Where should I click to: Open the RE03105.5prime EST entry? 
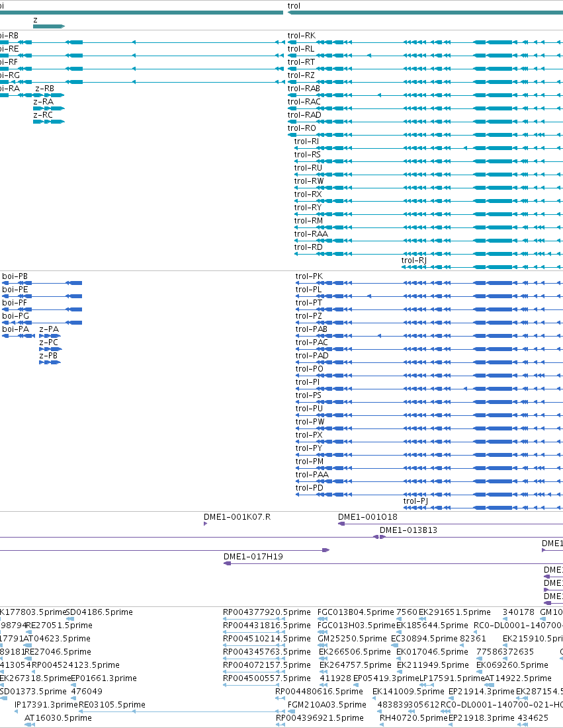click(112, 705)
